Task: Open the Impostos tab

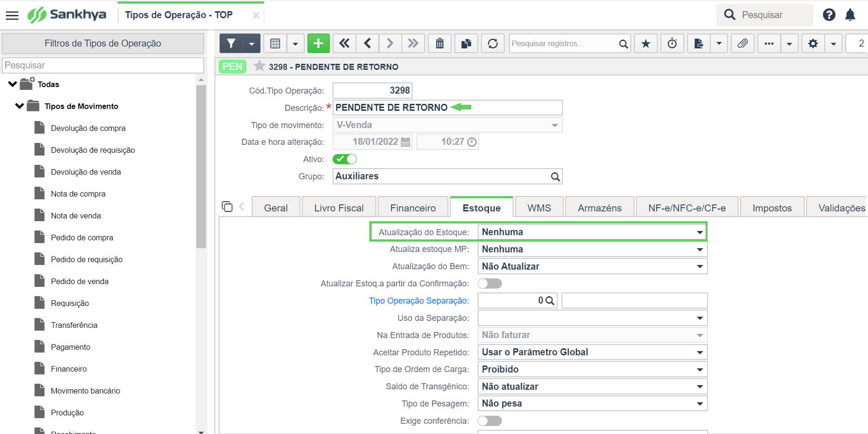Action: coord(772,208)
